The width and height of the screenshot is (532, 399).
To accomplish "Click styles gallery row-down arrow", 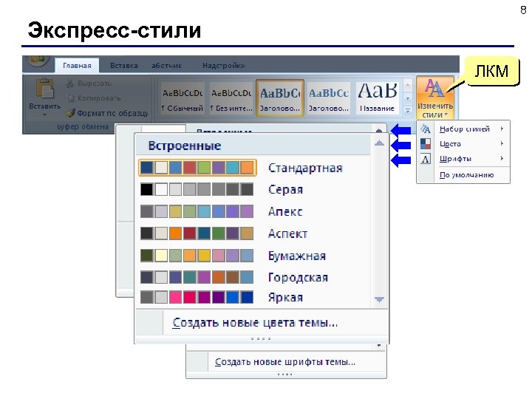I will point(408,98).
